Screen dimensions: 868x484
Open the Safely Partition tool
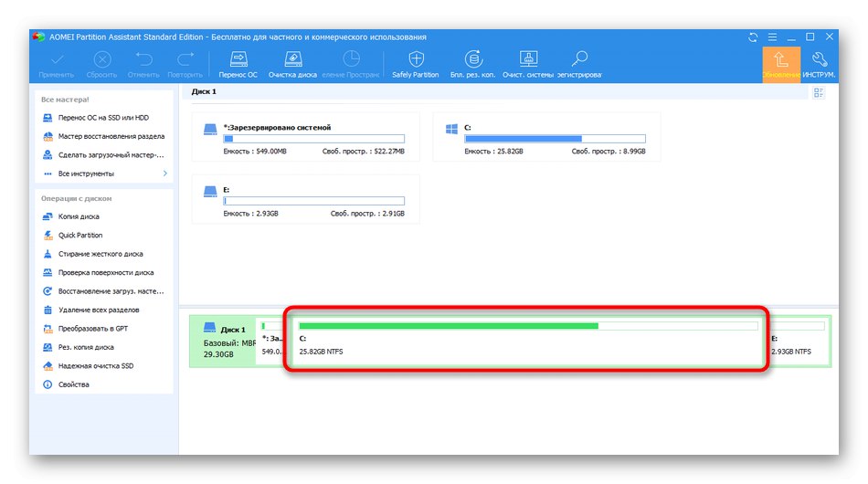[x=416, y=64]
